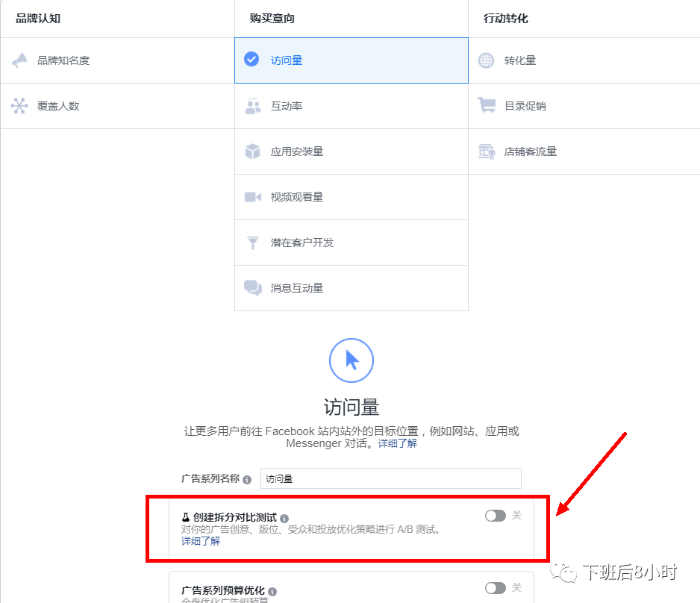Open 详细了解 link under split test description
Image resolution: width=700 pixels, height=603 pixels.
coord(201,541)
